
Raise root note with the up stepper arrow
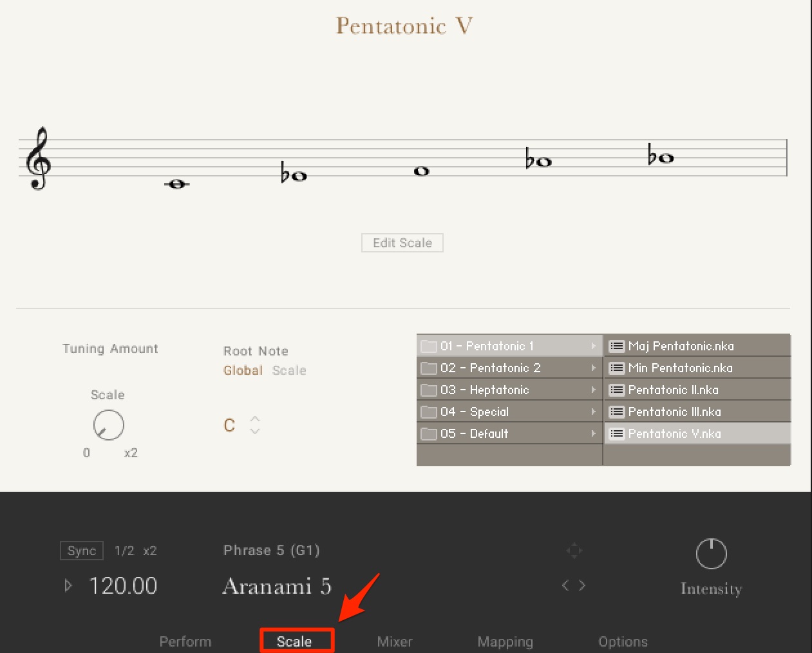255,419
